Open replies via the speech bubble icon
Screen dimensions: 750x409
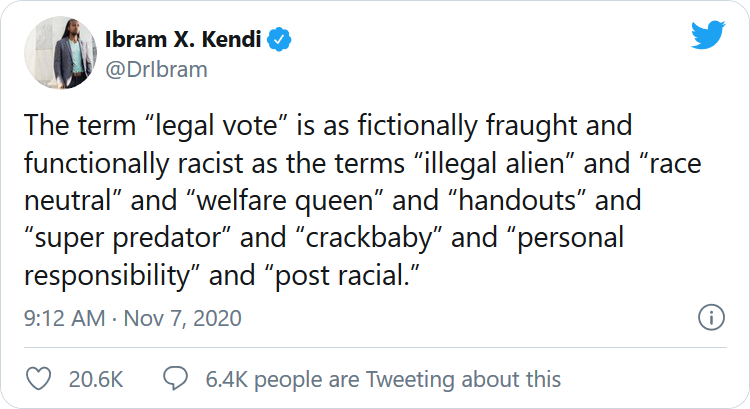[x=175, y=378]
